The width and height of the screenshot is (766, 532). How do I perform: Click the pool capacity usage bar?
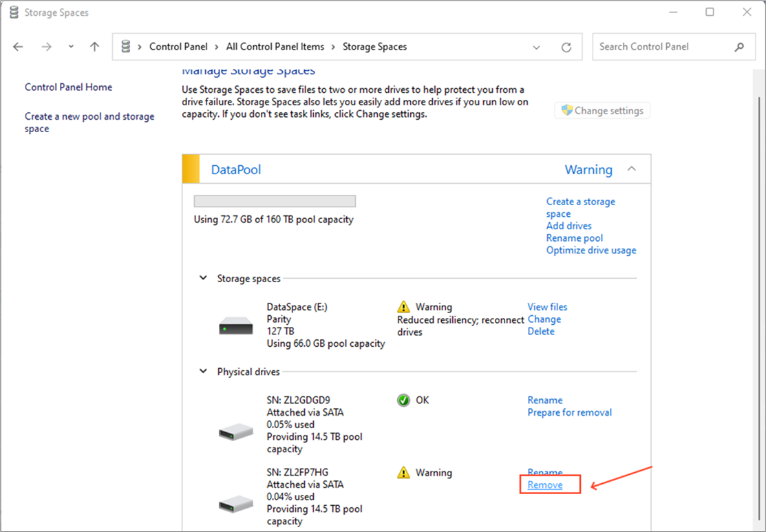tap(275, 201)
